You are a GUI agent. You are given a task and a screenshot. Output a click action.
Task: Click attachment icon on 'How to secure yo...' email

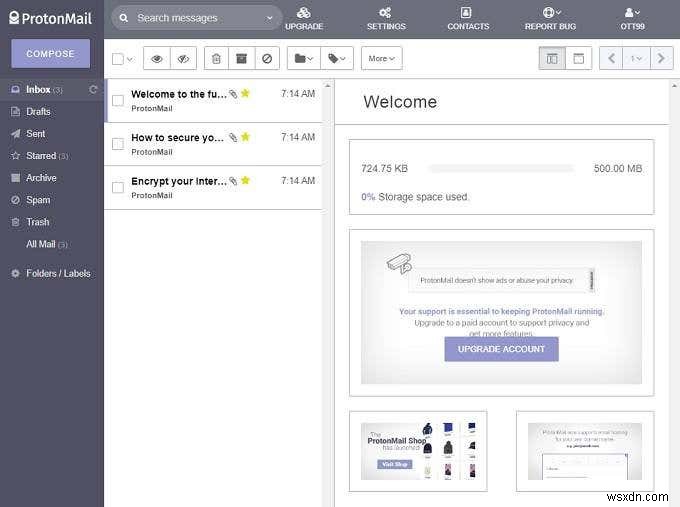click(233, 137)
